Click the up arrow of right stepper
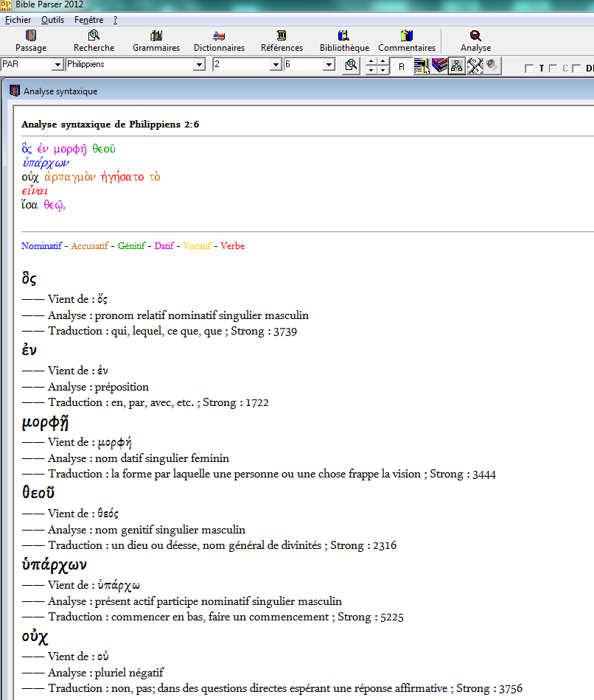594x700 pixels. coord(383,62)
